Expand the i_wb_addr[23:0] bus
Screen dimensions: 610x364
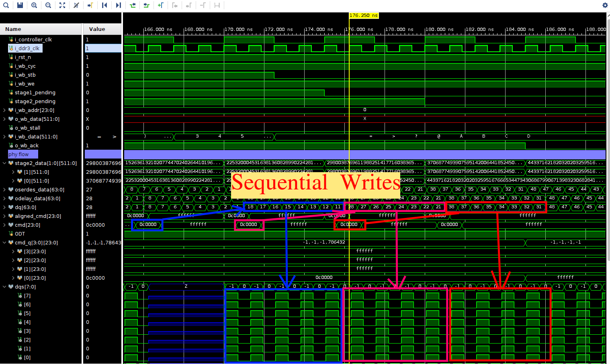pyautogui.click(x=4, y=110)
